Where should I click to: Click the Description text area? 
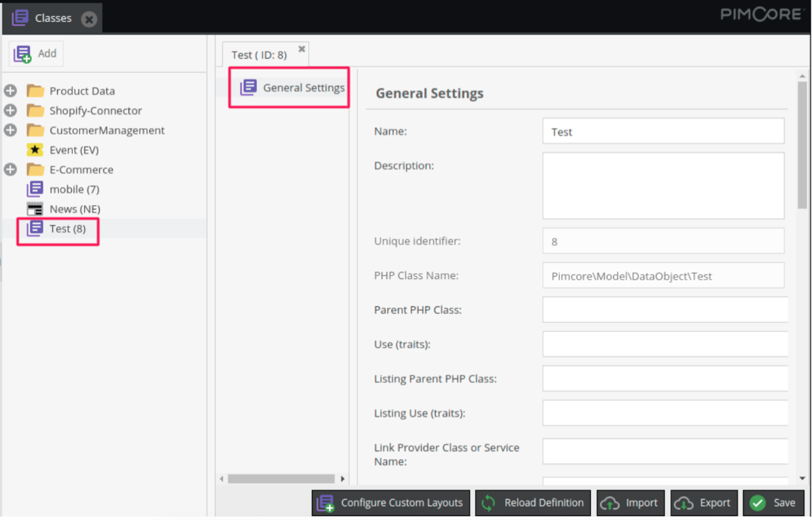(663, 186)
